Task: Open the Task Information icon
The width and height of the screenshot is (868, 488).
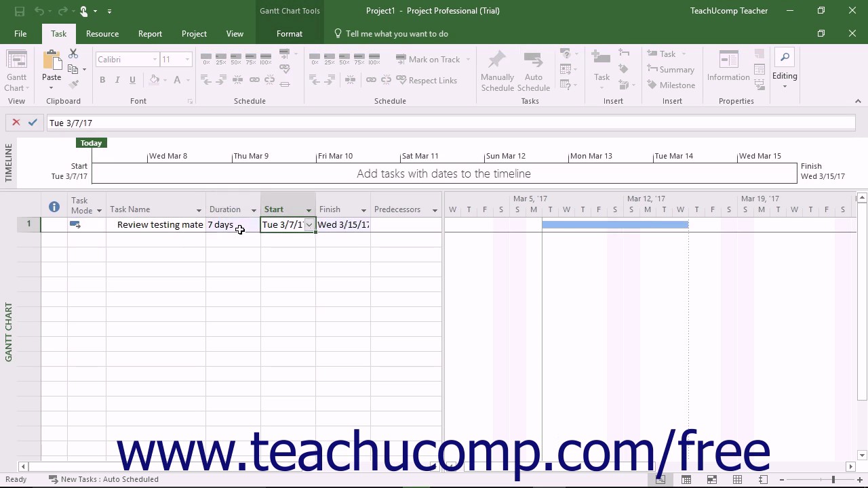Action: [x=728, y=60]
